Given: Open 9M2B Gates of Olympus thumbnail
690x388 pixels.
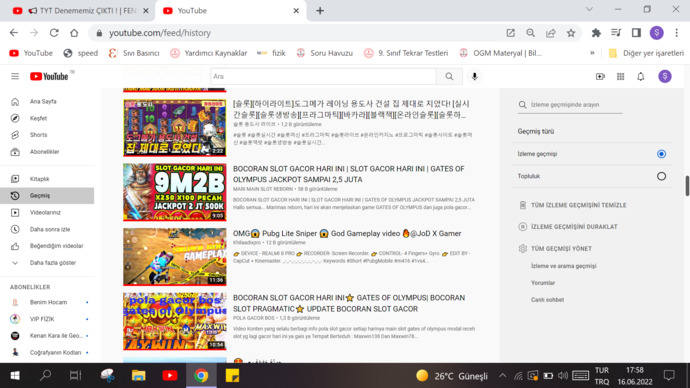Looking at the screenshot, I should 175,192.
